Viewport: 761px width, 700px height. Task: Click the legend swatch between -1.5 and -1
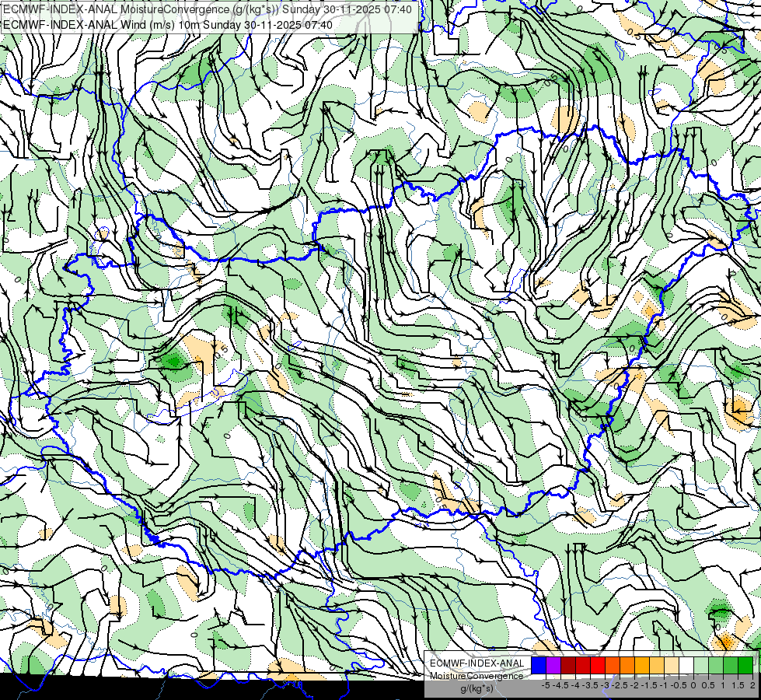tap(657, 665)
